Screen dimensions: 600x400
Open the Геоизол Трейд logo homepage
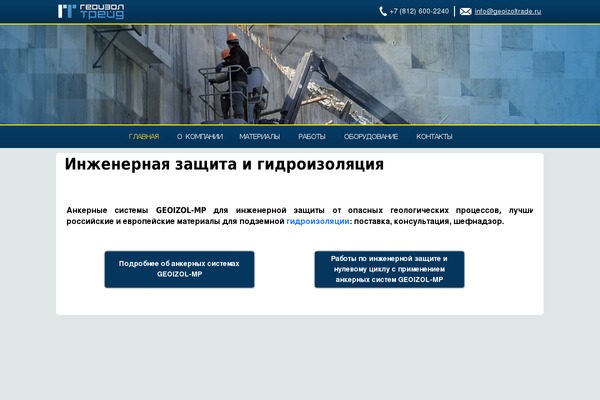tap(91, 11)
